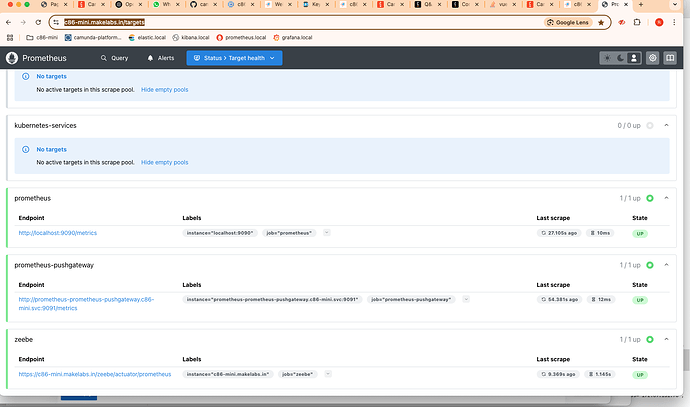Click the job="zeebe" label badge
The image size is (690, 407).
pos(297,374)
